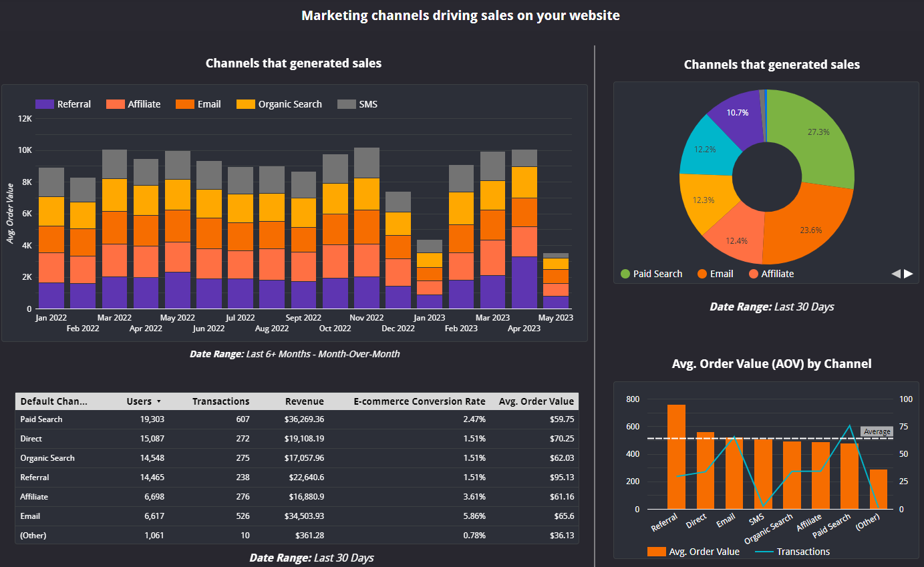The width and height of the screenshot is (924, 567).
Task: Click Paid Search row in channel table
Action: (x=297, y=419)
